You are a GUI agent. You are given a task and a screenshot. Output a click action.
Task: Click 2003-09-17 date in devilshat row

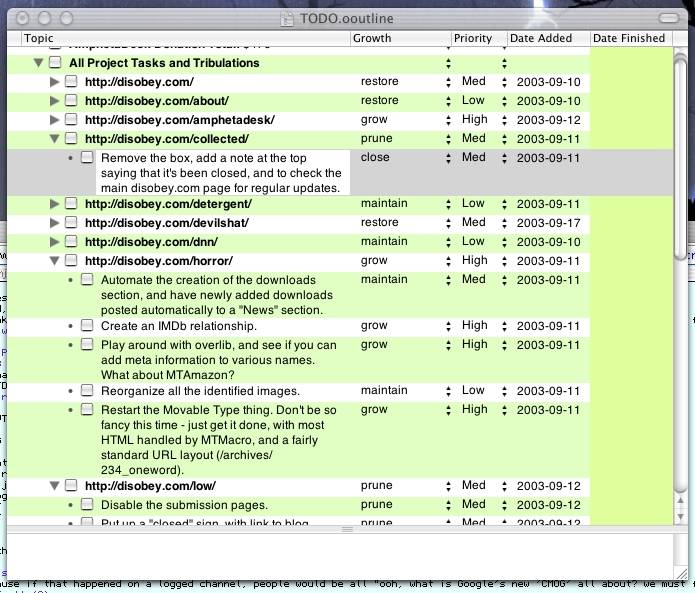(548, 223)
